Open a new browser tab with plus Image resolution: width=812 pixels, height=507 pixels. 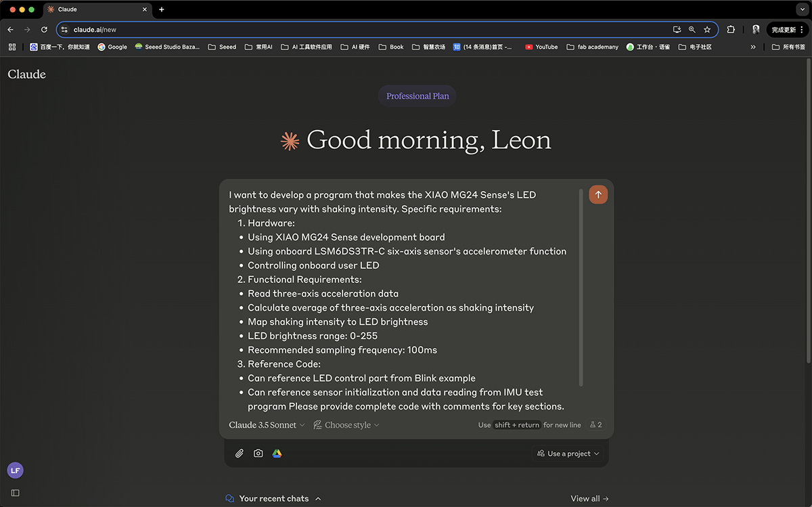point(162,9)
